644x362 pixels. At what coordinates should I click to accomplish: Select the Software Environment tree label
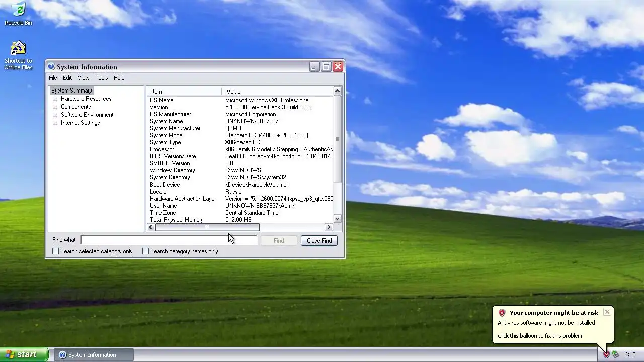[87, 115]
